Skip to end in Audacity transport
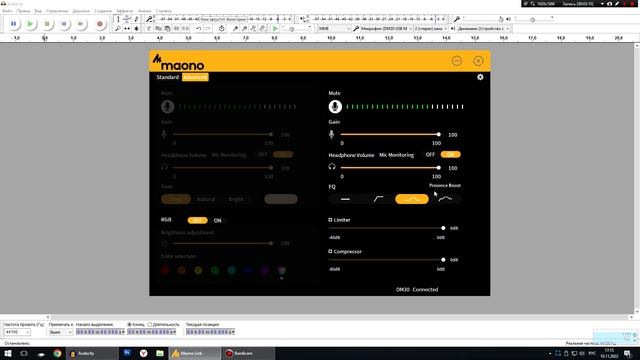 coord(80,24)
